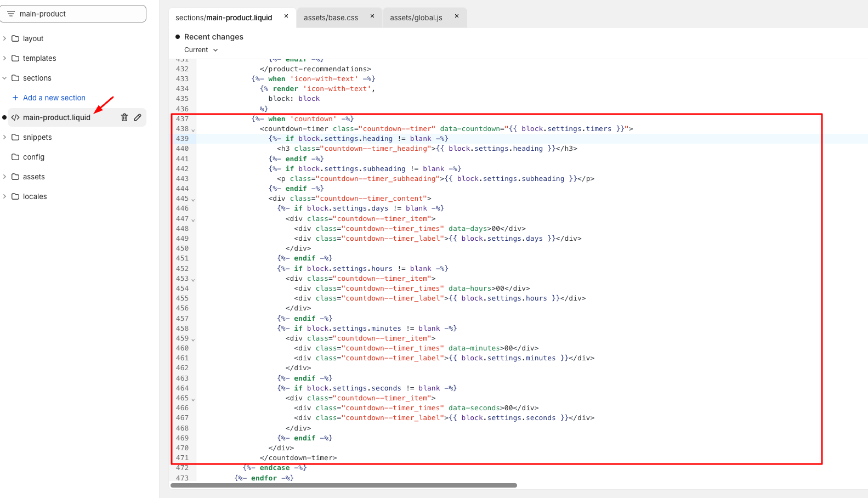Fold code at line 438
The image size is (868, 498).
click(x=193, y=130)
